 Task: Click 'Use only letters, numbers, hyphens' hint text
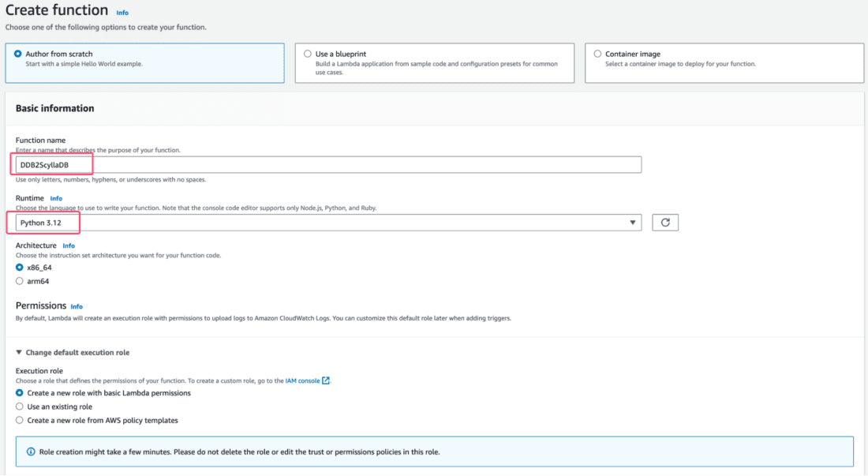(110, 180)
